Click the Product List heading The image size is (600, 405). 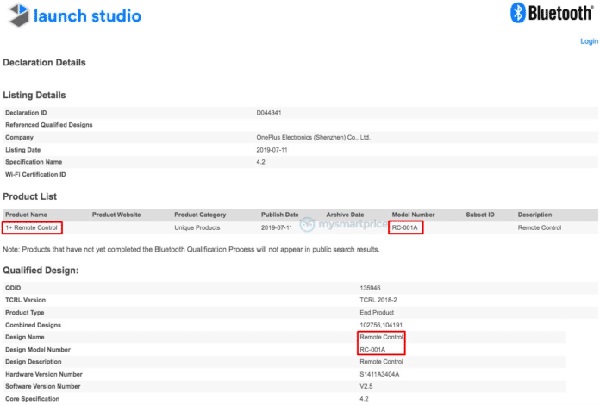tap(29, 197)
